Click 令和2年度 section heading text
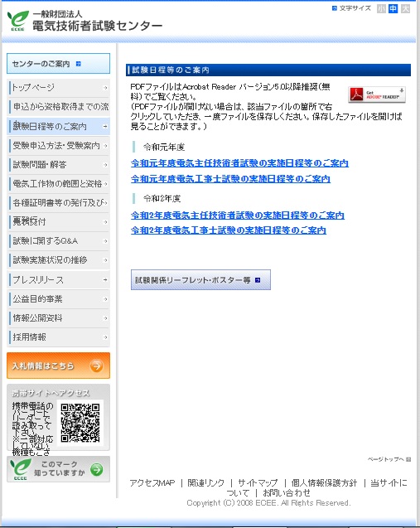 coord(162,199)
